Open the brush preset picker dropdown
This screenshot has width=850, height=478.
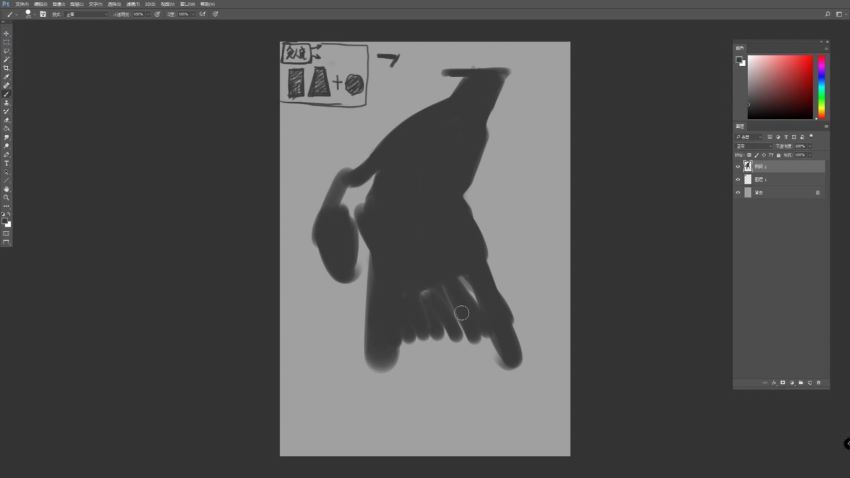[x=29, y=14]
